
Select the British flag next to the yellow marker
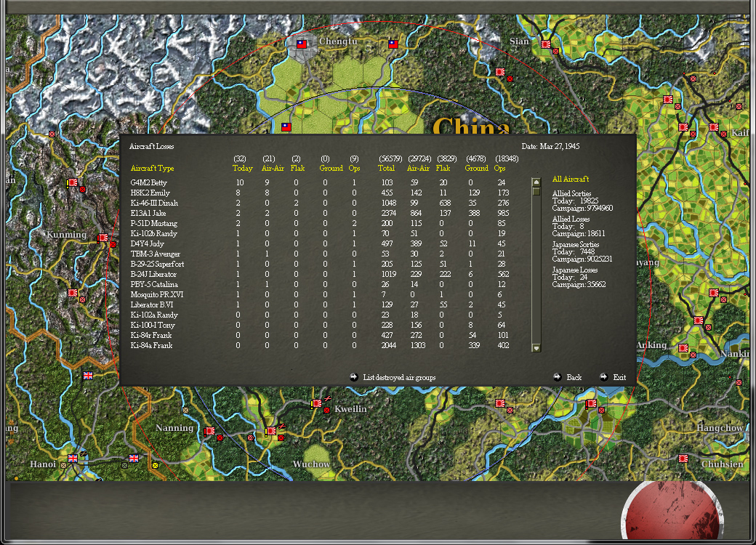pyautogui.click(x=134, y=459)
